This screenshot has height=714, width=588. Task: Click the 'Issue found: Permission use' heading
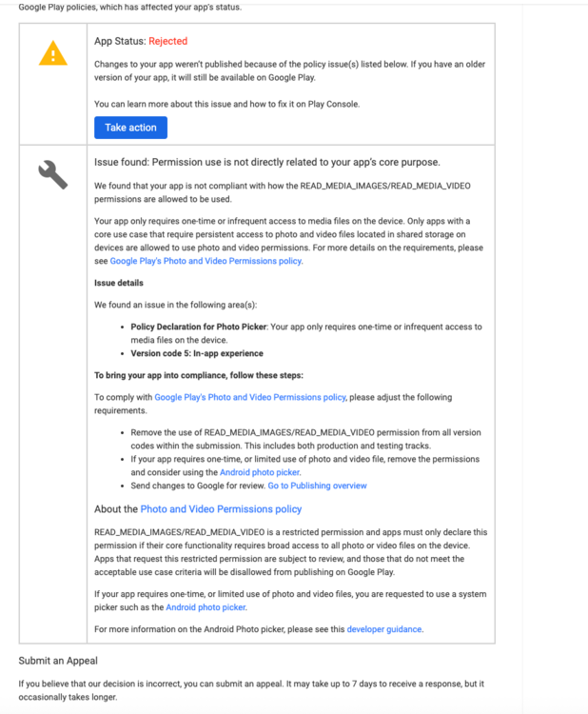pyautogui.click(x=267, y=162)
